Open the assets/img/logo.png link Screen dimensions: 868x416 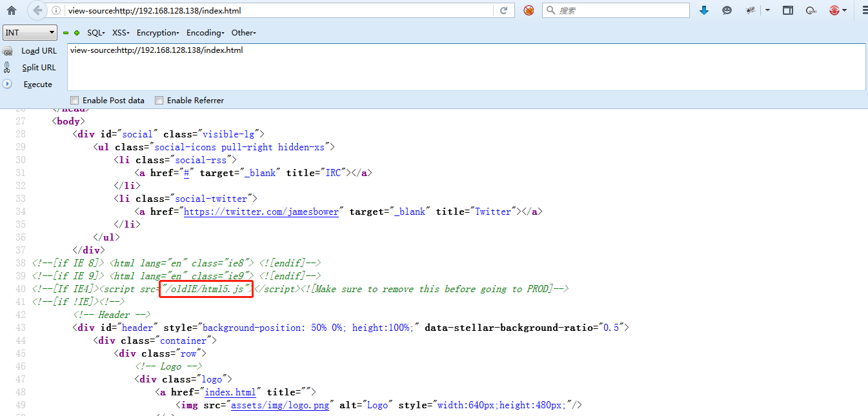point(281,405)
